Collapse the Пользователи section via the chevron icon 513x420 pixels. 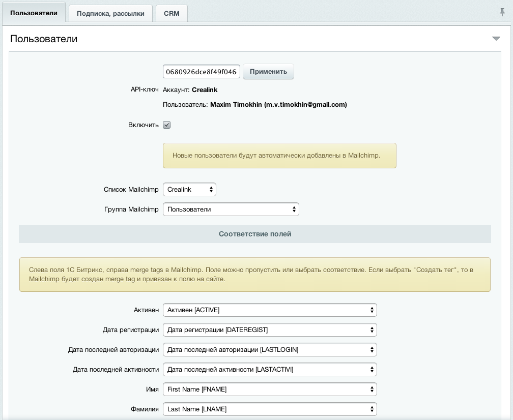coord(496,38)
